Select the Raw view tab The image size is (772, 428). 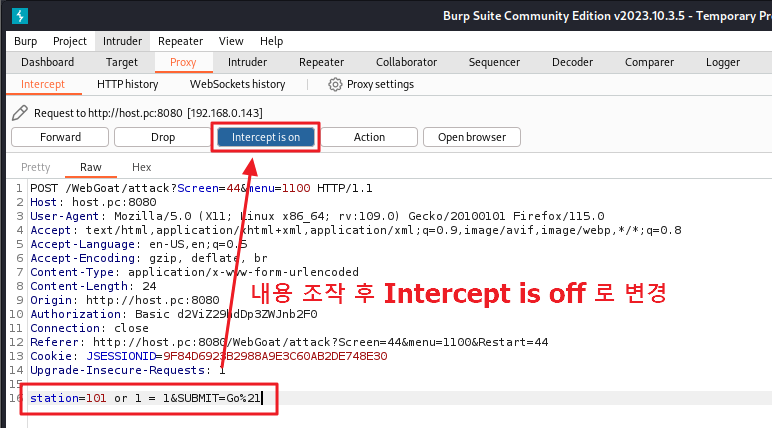(x=91, y=167)
